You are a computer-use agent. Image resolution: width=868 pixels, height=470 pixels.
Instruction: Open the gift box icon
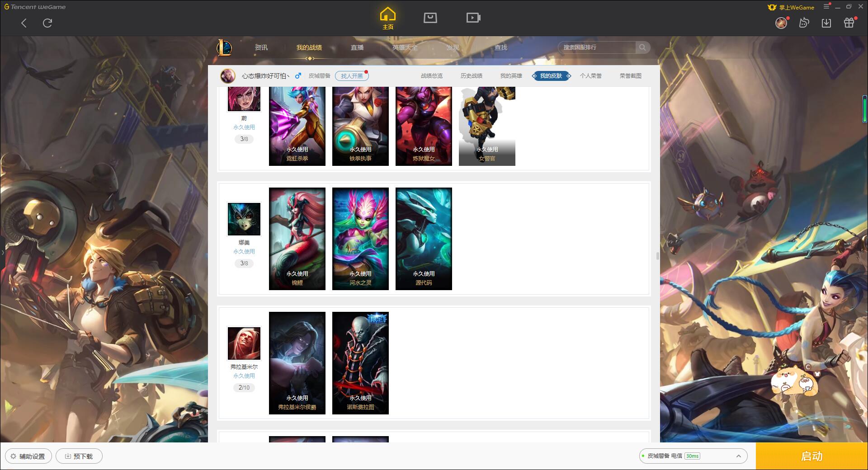(x=849, y=23)
